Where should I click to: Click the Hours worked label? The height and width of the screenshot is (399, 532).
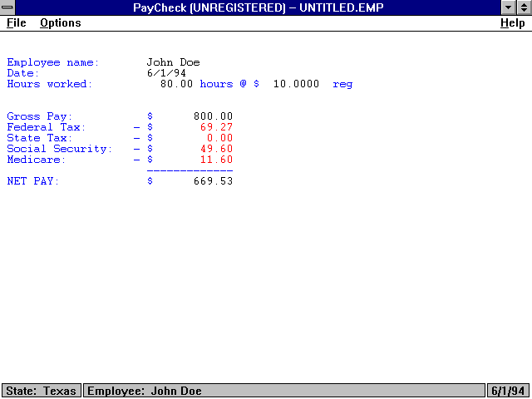point(50,84)
